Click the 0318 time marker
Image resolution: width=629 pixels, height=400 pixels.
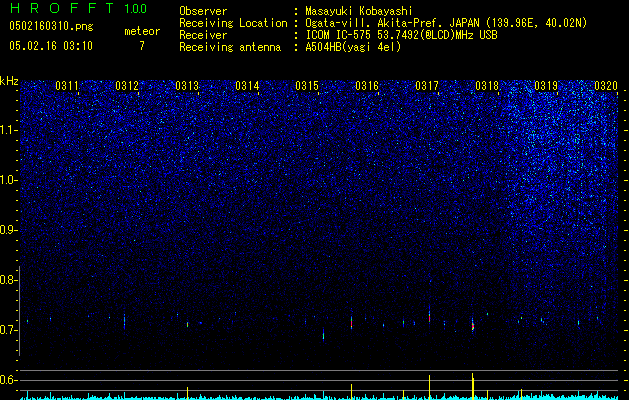coord(487,86)
